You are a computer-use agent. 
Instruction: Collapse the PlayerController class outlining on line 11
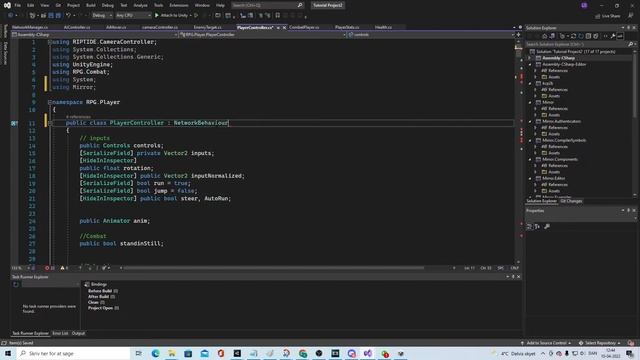point(50,123)
